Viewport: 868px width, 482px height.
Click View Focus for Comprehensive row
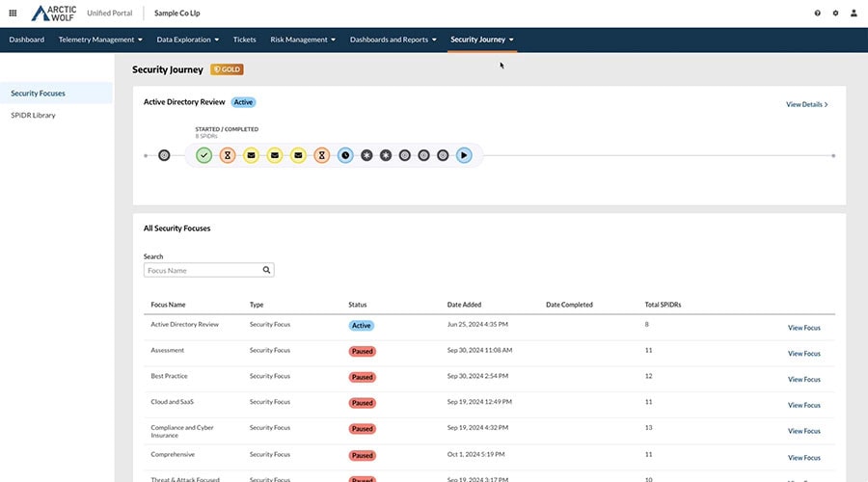point(803,458)
